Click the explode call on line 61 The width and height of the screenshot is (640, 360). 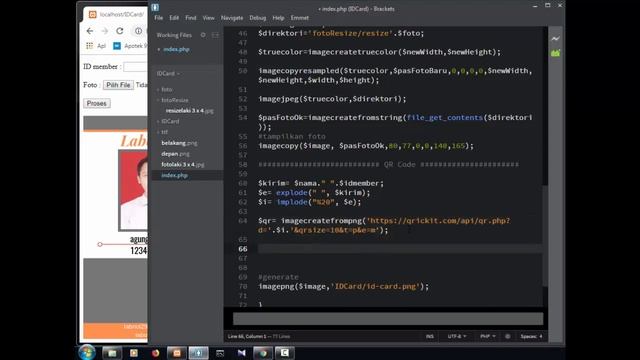click(291, 193)
